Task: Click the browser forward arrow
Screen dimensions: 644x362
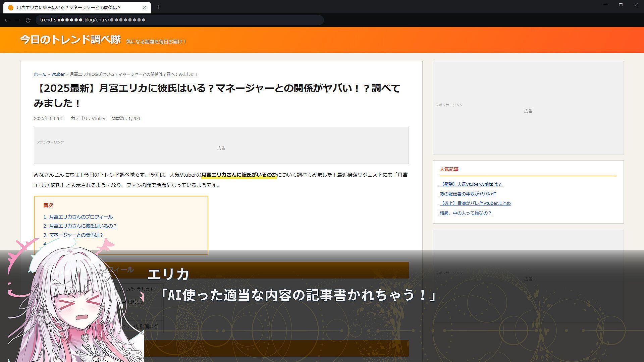Action: tap(18, 20)
